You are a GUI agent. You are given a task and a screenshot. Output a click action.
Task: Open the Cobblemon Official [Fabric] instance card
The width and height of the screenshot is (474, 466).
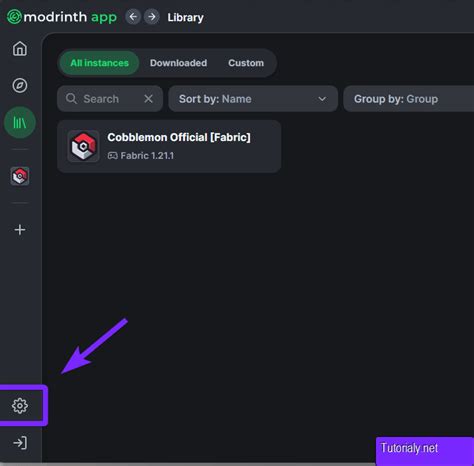pyautogui.click(x=169, y=146)
